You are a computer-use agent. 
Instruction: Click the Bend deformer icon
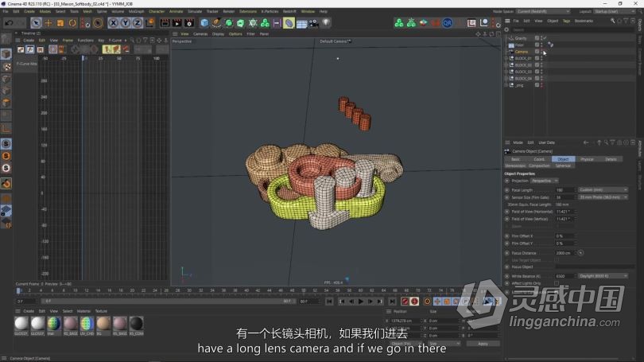(289, 23)
